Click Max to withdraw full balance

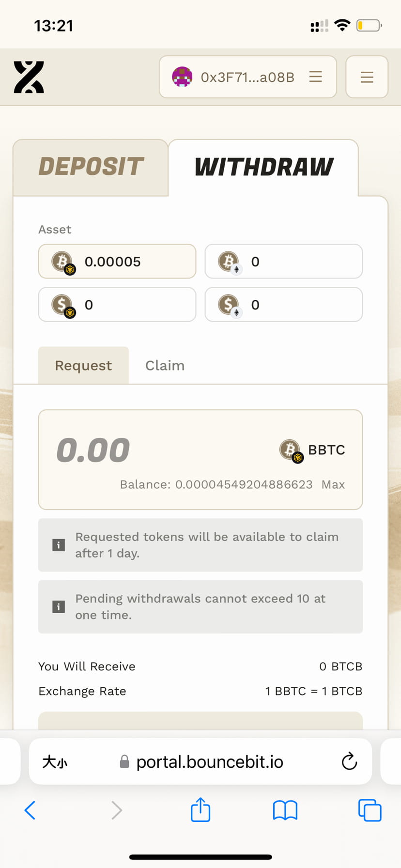click(x=333, y=484)
